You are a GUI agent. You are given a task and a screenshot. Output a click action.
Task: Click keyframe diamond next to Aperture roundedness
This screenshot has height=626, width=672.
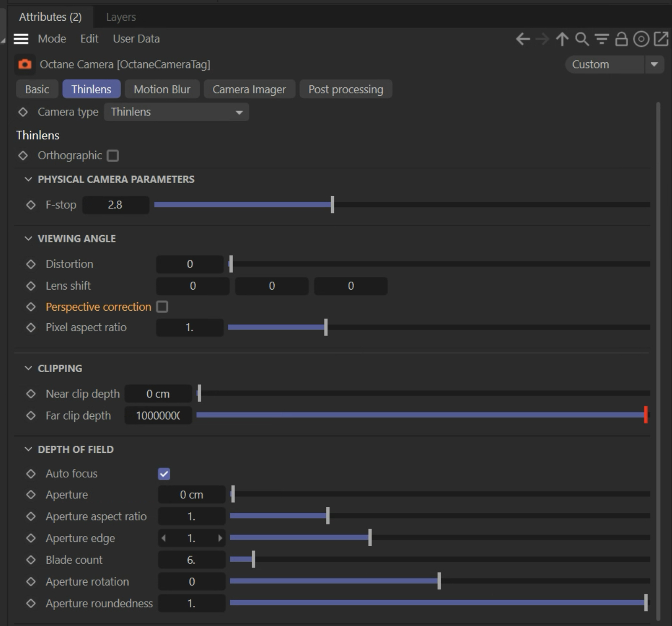tap(31, 603)
